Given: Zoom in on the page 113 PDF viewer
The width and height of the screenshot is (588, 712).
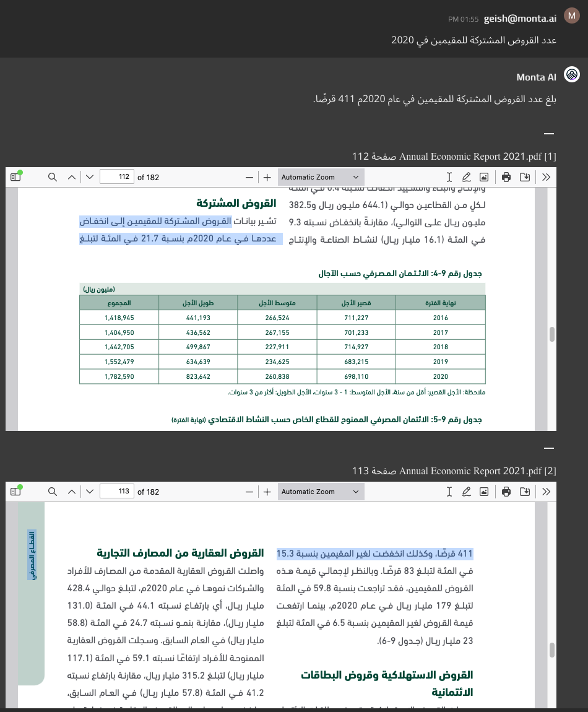Looking at the screenshot, I should [x=267, y=492].
